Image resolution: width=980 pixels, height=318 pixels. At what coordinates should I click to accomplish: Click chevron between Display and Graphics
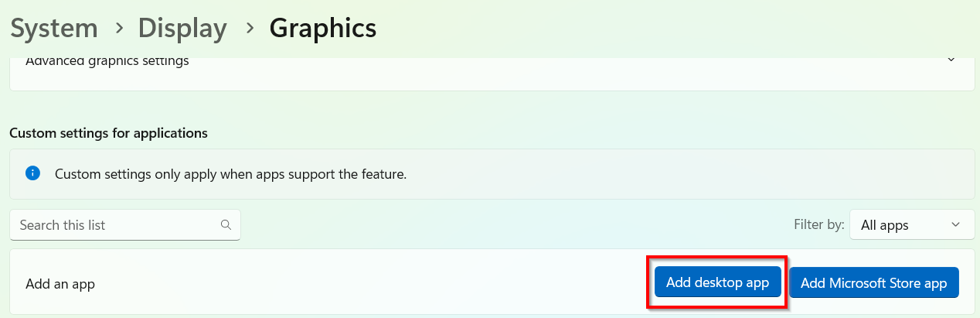pyautogui.click(x=249, y=29)
